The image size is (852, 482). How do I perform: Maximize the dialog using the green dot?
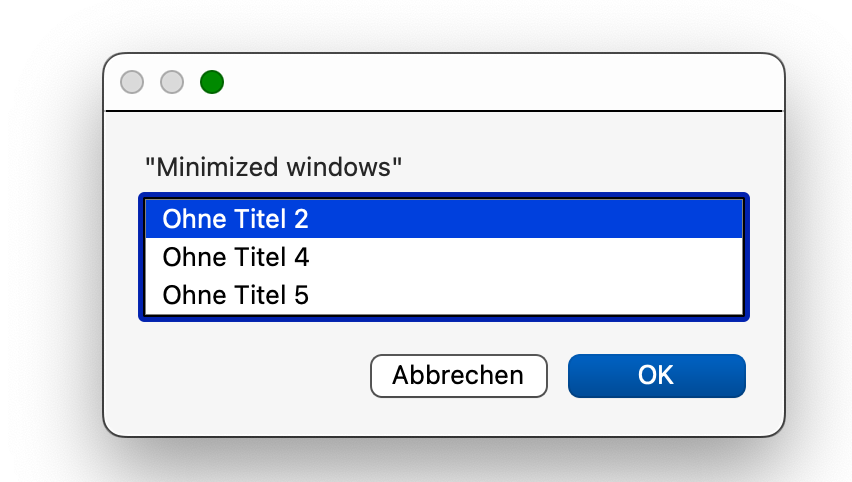[212, 82]
